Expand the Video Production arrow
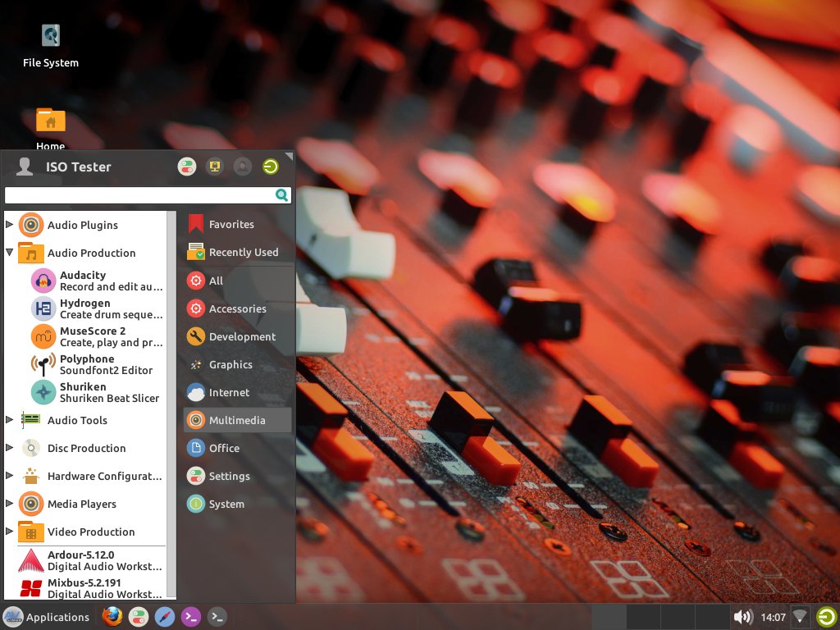 coord(9,531)
